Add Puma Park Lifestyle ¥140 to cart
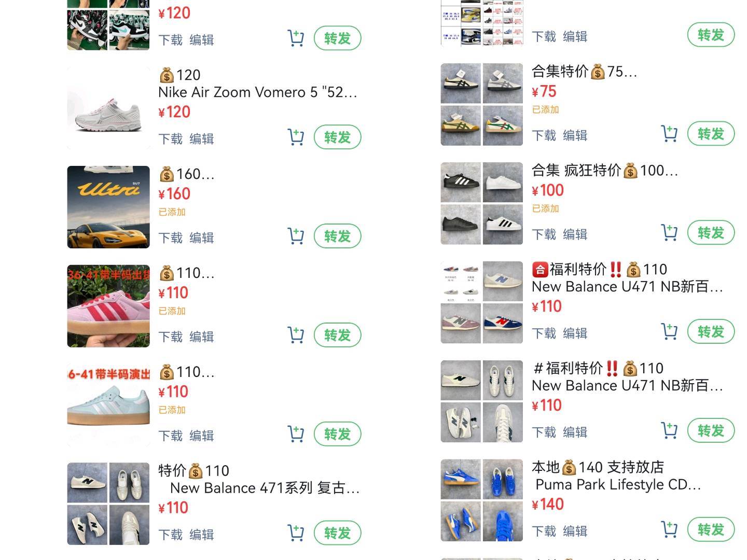Screen dimensions: 747x560 click(x=669, y=530)
